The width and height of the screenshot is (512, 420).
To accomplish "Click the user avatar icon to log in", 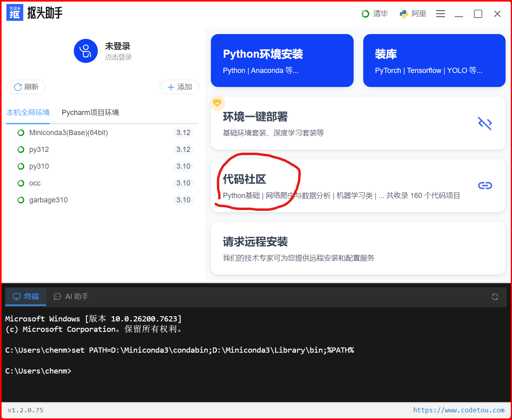I will pyautogui.click(x=86, y=51).
